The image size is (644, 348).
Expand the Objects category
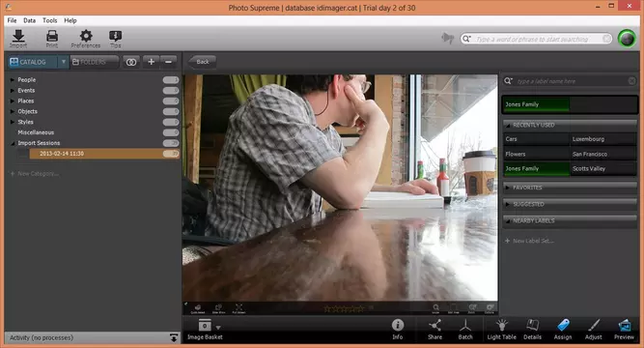pos(13,111)
